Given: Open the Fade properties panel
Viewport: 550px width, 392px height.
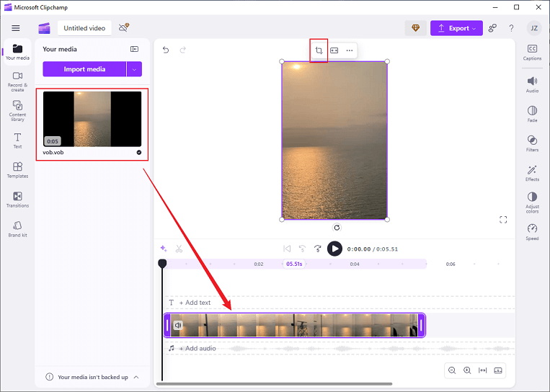Looking at the screenshot, I should (x=532, y=114).
